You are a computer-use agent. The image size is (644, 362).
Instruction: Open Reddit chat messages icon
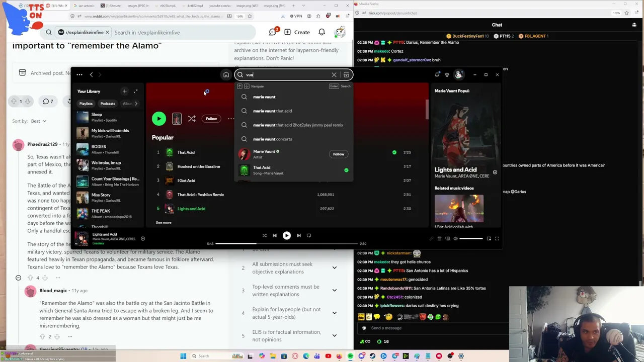(273, 33)
